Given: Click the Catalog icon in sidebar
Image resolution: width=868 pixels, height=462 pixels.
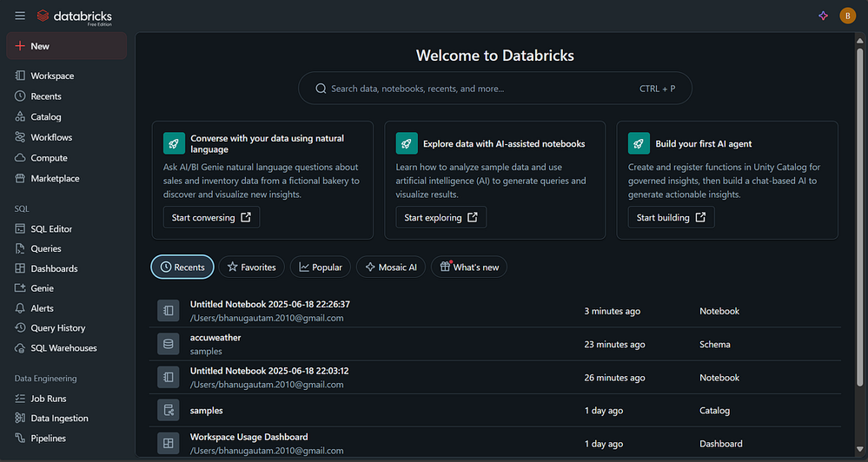Looking at the screenshot, I should point(21,116).
